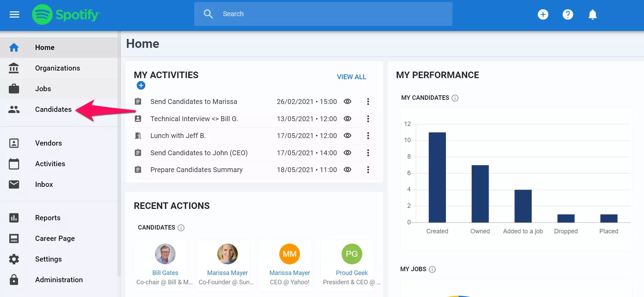This screenshot has height=297, width=644.
Task: Open Inbox in sidebar
Action: tap(44, 184)
